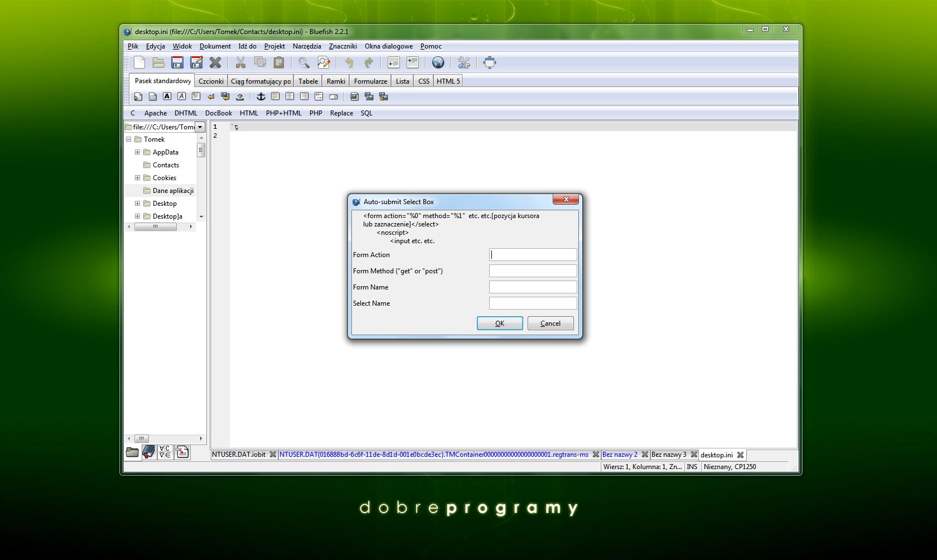Cancel the Auto-submit Select Box dialog

coord(550,324)
